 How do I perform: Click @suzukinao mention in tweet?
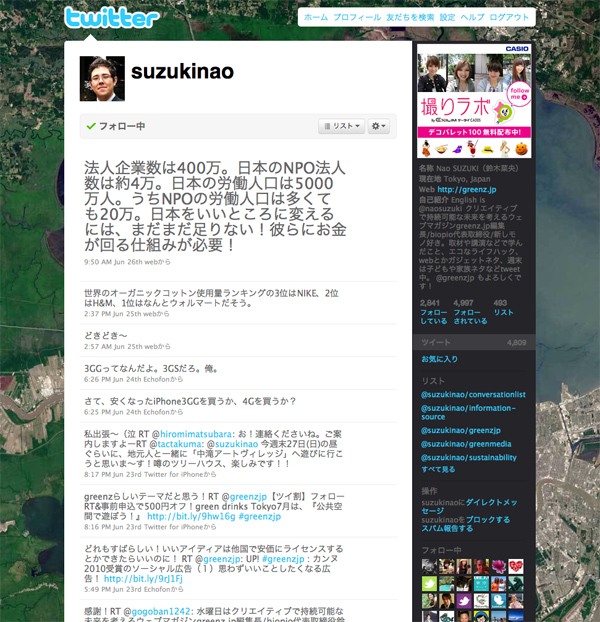point(236,444)
